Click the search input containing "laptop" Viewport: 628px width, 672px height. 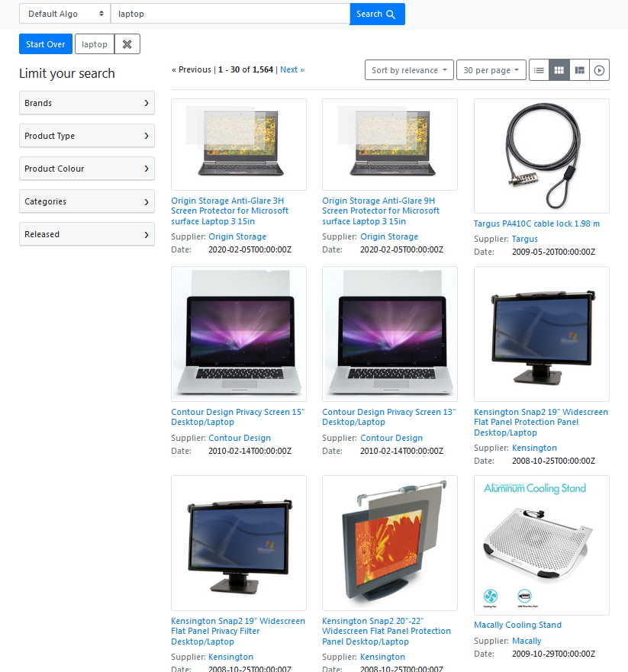[229, 14]
